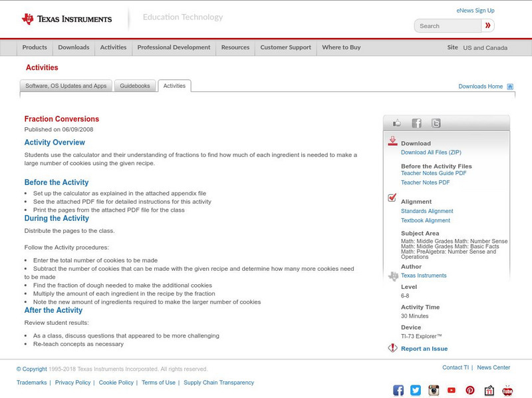Click the Report an Issue exclamation icon

[392, 347]
